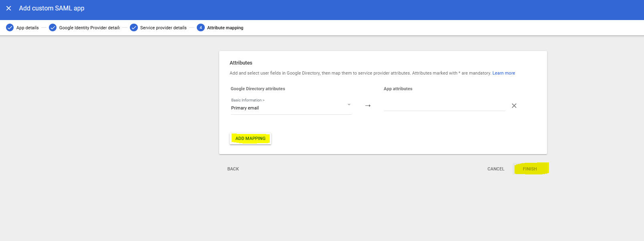The image size is (644, 241).
Task: Go to Google Identity Provider details step
Action: click(89, 28)
